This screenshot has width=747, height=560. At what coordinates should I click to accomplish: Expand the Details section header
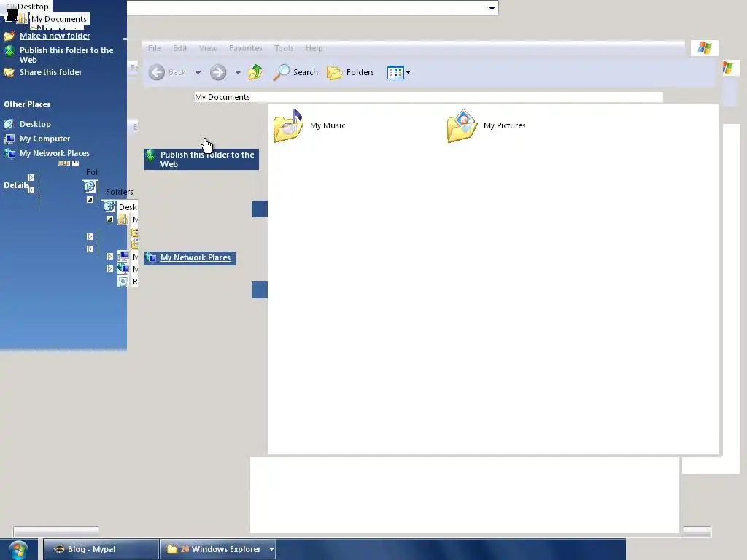click(16, 185)
